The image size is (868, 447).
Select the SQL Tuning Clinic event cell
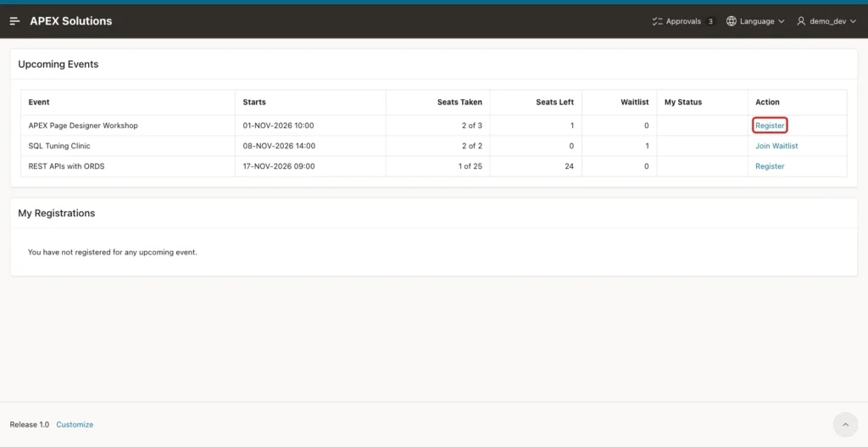128,146
